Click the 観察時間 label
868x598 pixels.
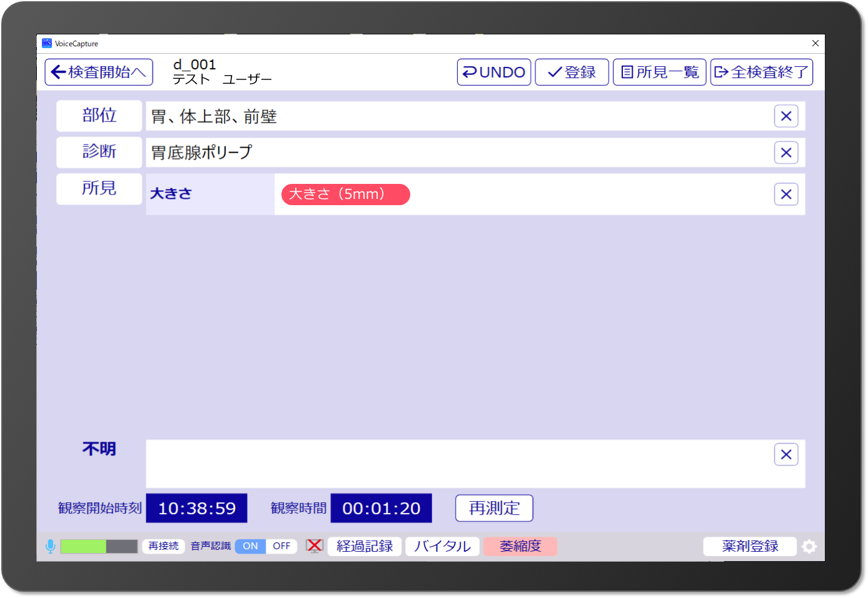(x=298, y=508)
